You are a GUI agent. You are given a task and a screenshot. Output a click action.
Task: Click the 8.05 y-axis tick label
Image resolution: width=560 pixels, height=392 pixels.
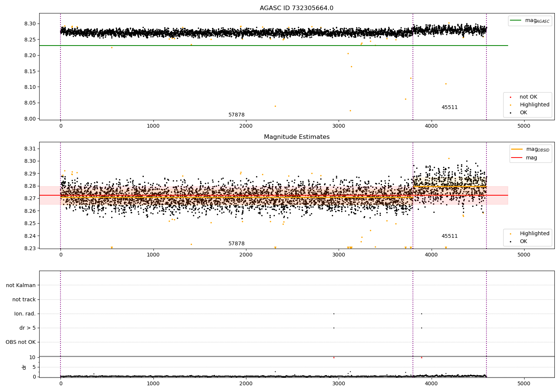[30, 103]
